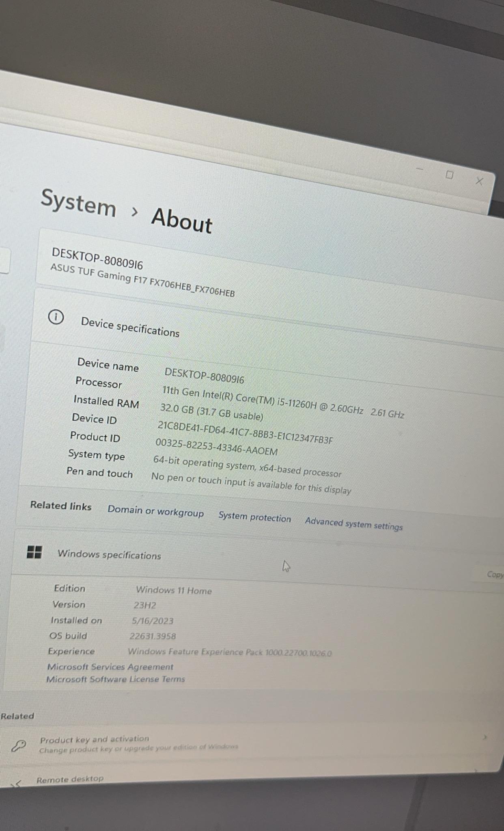Screen dimensions: 504x831
Task: Click the Related section heading
Action: pos(17,716)
